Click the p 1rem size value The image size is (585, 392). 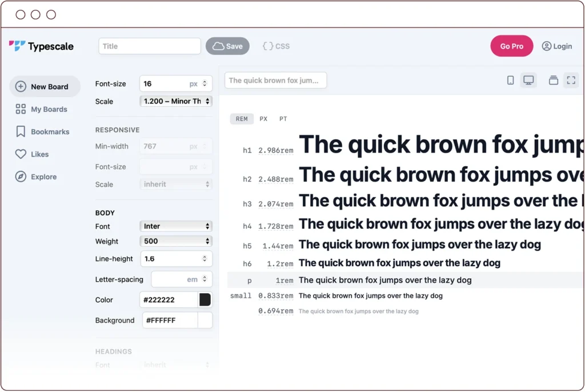click(285, 281)
